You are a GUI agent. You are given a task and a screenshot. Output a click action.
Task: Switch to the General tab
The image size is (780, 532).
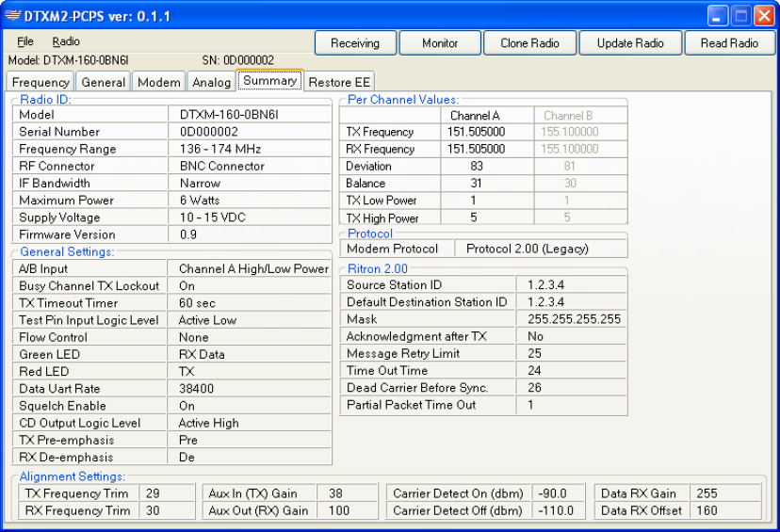(104, 82)
